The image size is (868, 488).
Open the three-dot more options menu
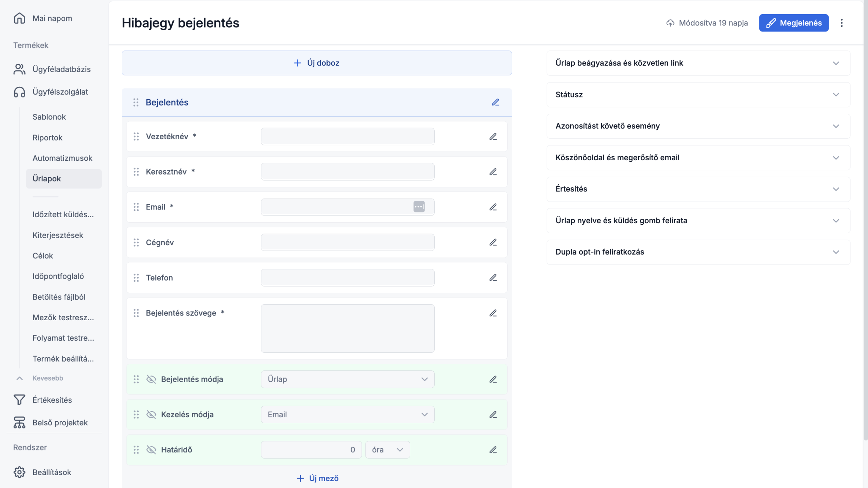tap(842, 23)
